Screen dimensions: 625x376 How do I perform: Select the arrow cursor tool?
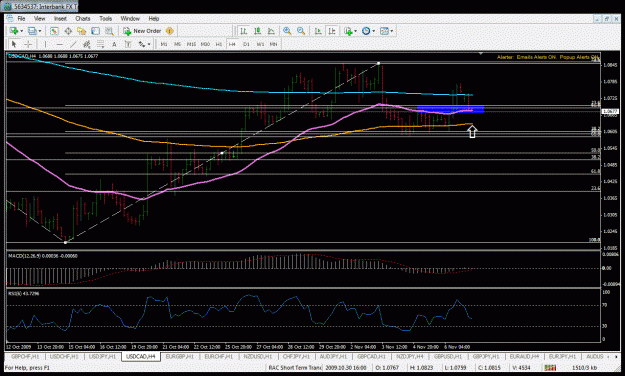(x=14, y=44)
